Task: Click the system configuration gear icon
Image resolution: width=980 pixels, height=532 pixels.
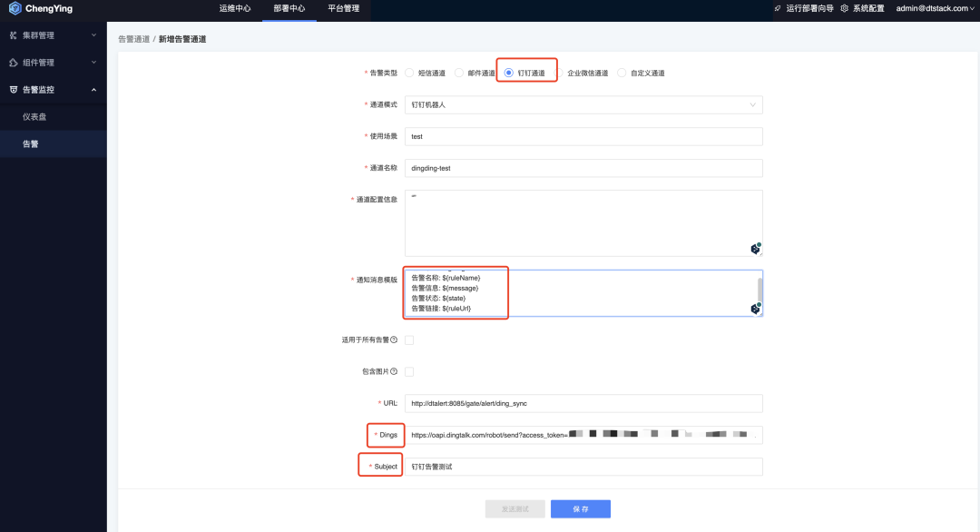Action: click(845, 8)
